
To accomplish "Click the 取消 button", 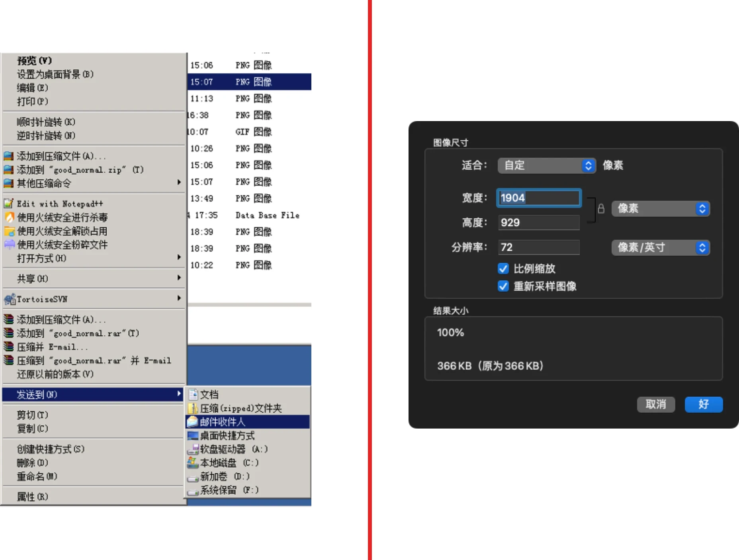I will 656,405.
